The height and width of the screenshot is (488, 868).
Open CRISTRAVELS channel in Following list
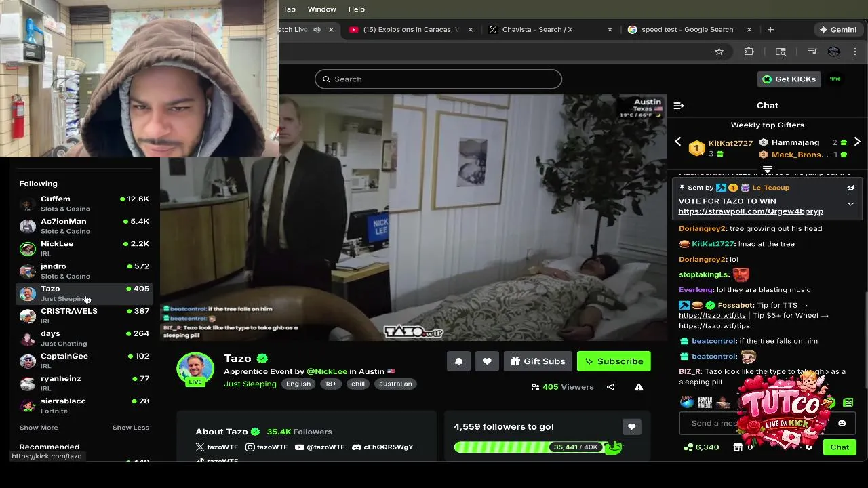pyautogui.click(x=85, y=315)
